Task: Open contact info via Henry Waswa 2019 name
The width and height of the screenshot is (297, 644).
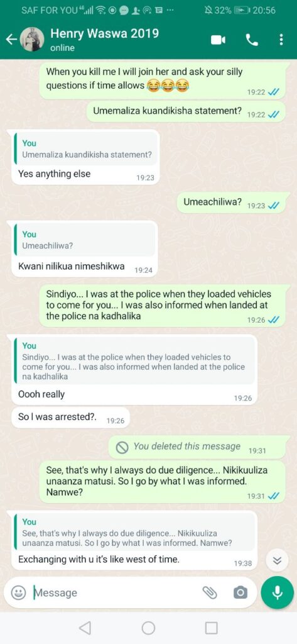Action: point(105,33)
